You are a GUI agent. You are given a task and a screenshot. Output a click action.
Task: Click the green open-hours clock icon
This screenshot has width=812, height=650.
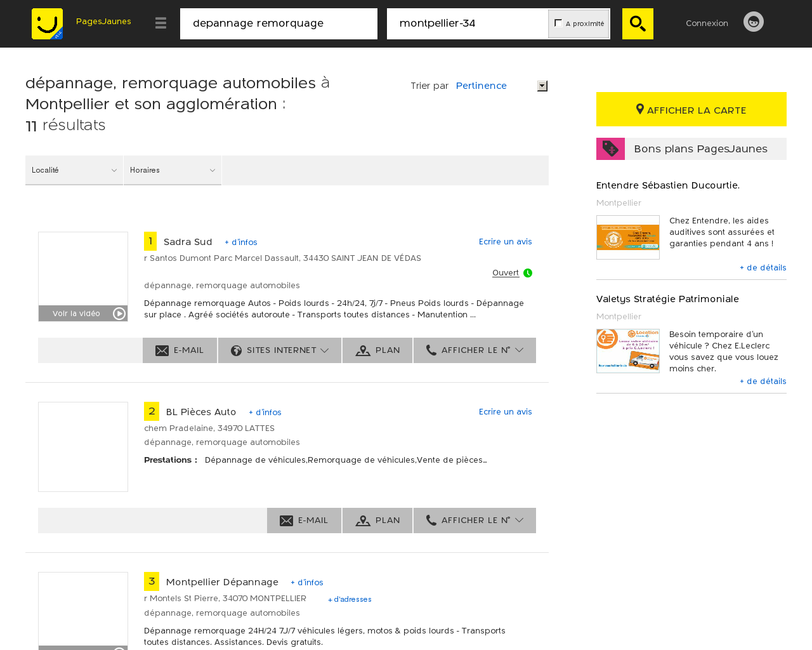click(x=528, y=273)
